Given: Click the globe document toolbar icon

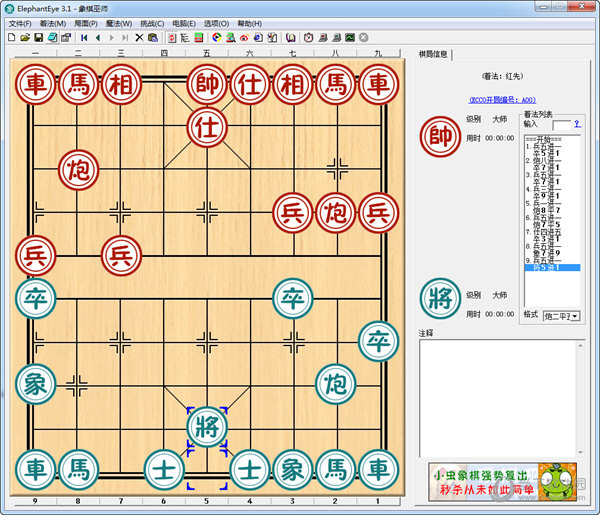Looking at the screenshot, I should click(258, 37).
